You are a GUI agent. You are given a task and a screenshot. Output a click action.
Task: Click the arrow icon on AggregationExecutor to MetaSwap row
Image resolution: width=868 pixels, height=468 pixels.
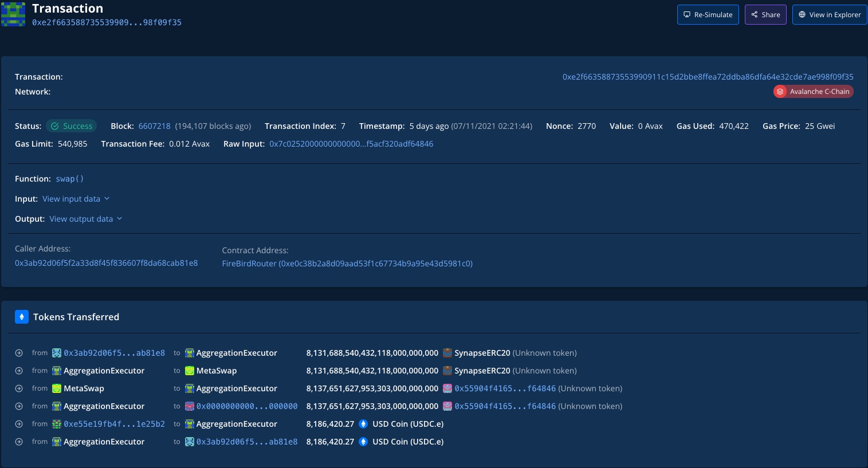(19, 371)
